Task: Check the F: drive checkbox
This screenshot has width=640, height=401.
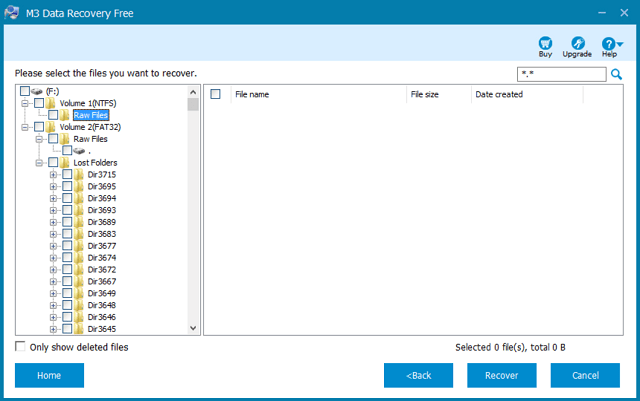Action: pyautogui.click(x=25, y=91)
